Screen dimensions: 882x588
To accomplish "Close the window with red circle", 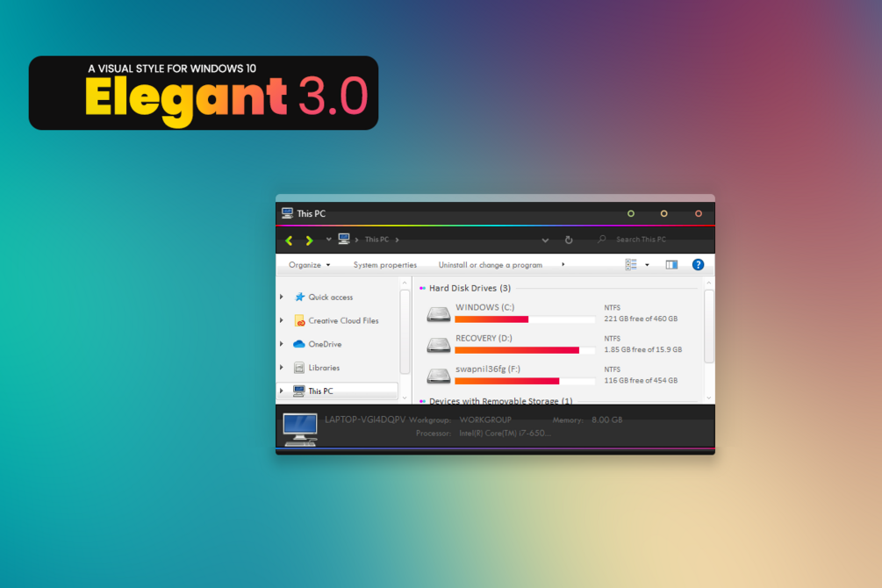I will click(698, 214).
